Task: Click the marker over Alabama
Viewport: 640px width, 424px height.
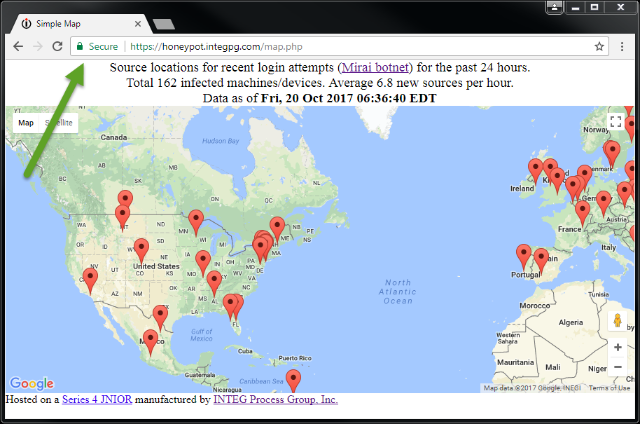Action: click(x=214, y=281)
